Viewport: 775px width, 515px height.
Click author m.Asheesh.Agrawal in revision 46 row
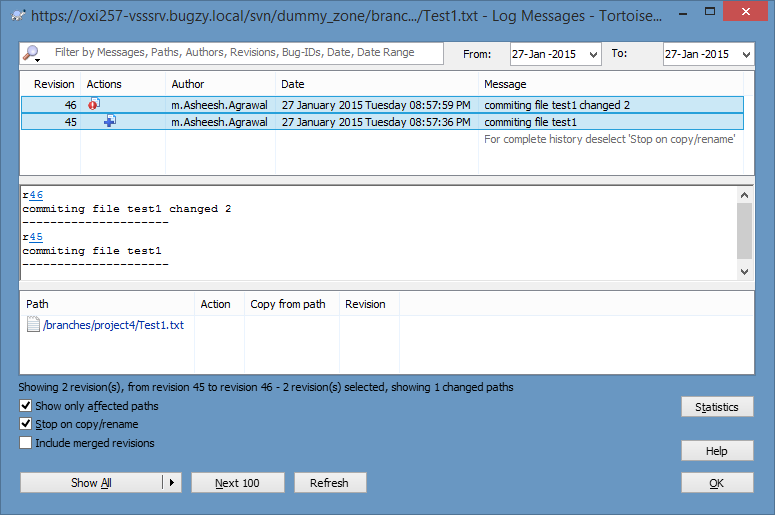click(219, 105)
